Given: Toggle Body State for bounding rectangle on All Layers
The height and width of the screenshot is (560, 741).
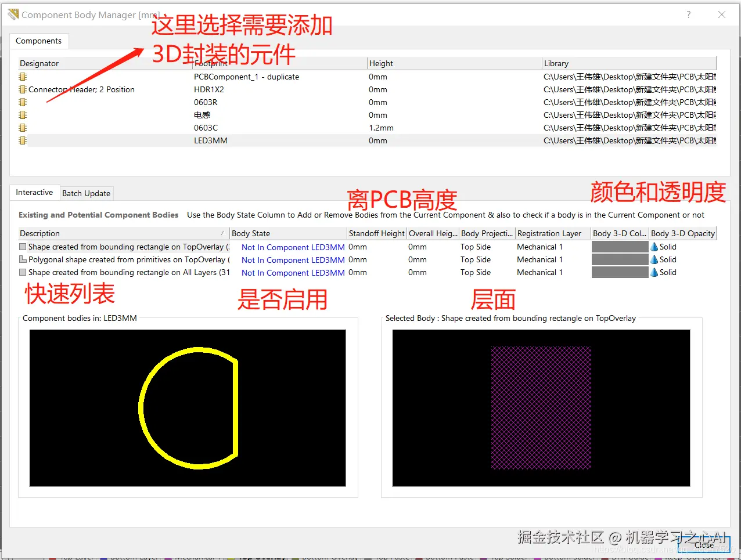Looking at the screenshot, I should tap(293, 273).
